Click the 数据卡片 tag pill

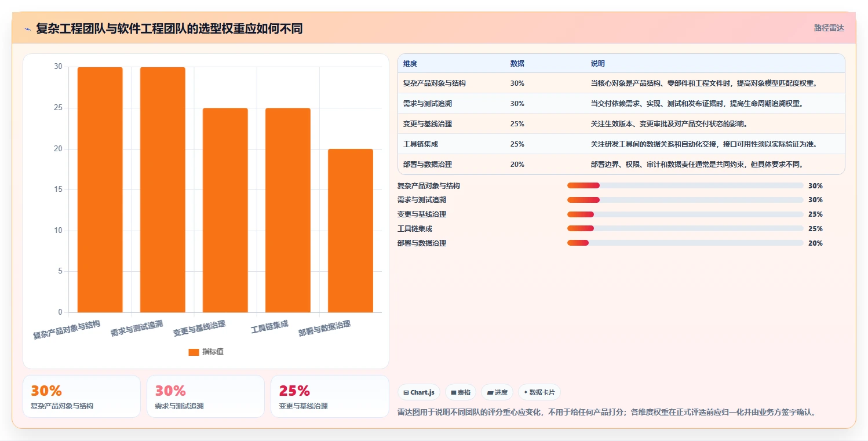(539, 392)
